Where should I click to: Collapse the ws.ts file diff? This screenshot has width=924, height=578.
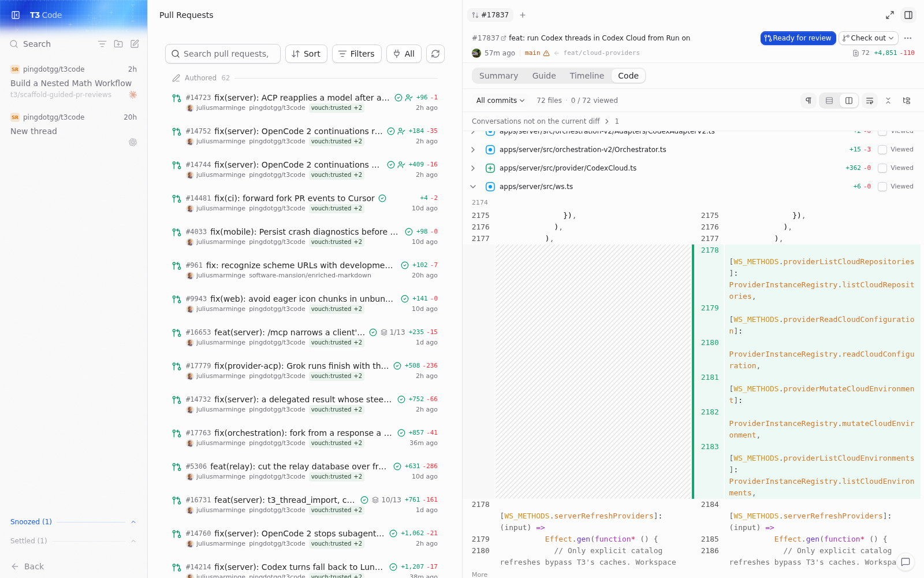point(473,187)
